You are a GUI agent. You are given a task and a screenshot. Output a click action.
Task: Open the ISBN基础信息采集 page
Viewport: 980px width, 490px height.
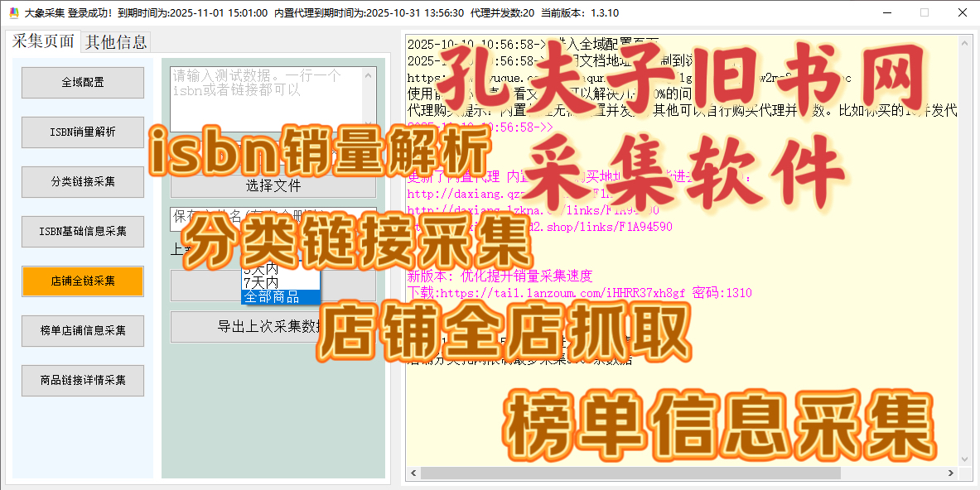coord(83,232)
